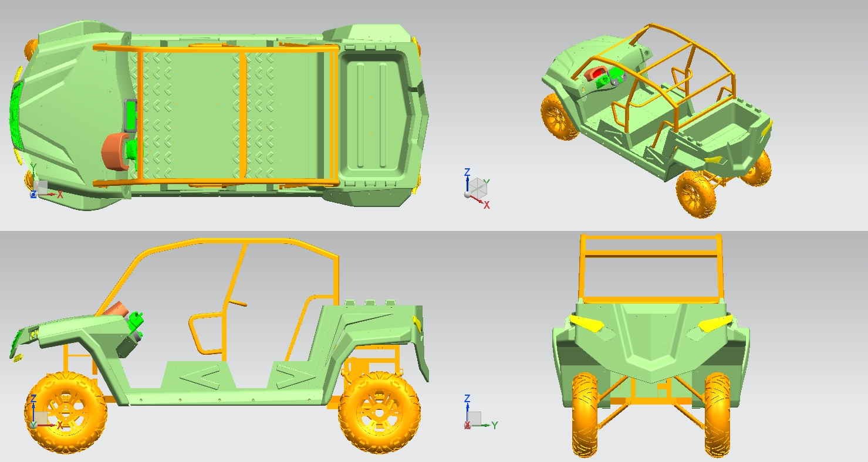Select the cargo bed tray in the top view
The width and height of the screenshot is (868, 462).
(374, 115)
